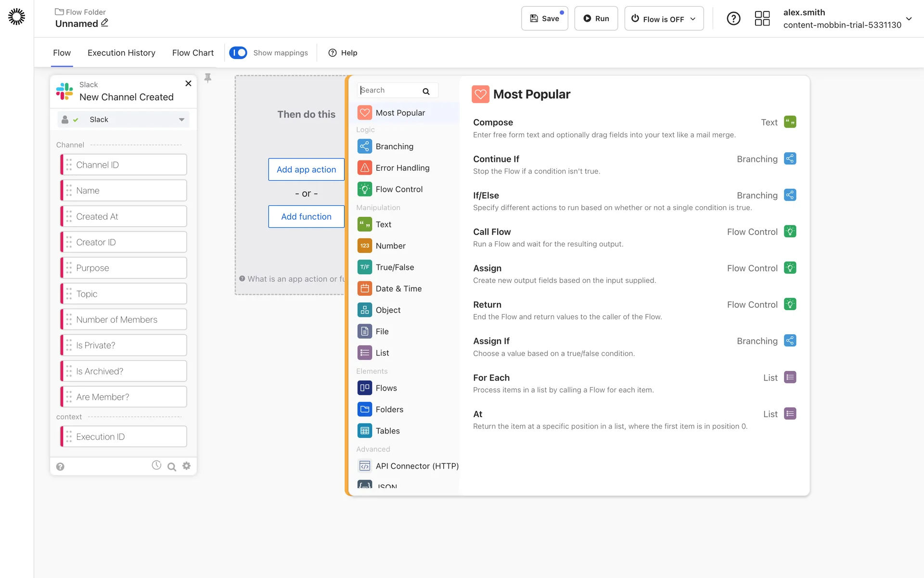Click the Add app action button
The image size is (924, 578).
click(306, 170)
